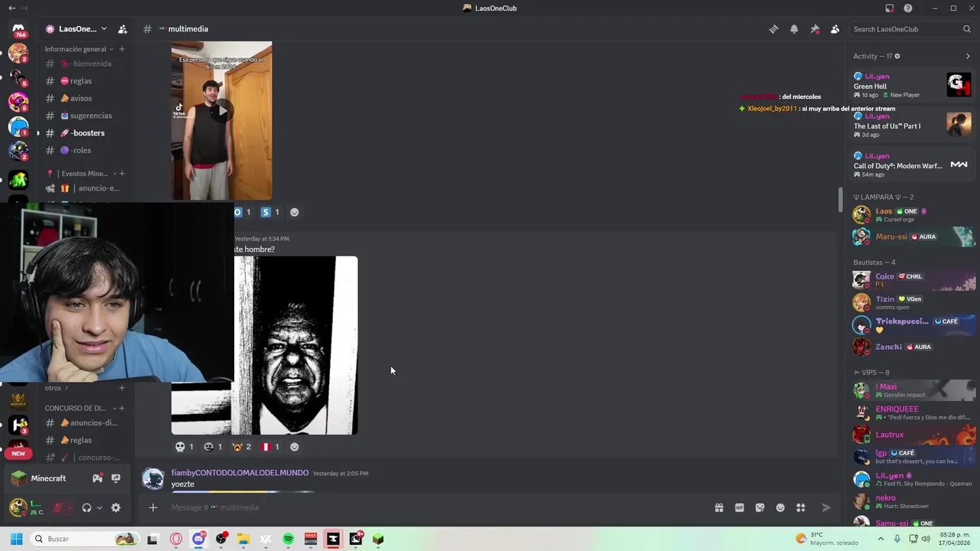Create channel in Información general
The image size is (980, 551).
click(x=122, y=49)
